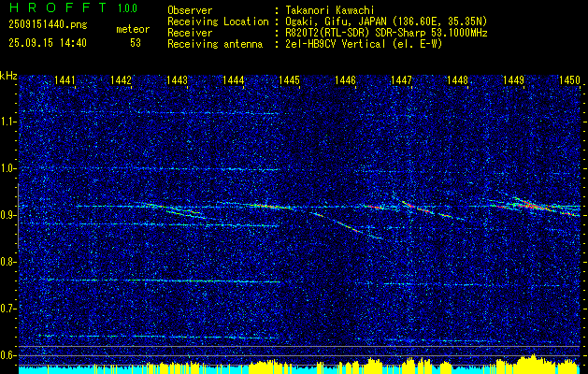588x374 pixels.
Task: Click the 1444 time marker
Action: (x=234, y=80)
